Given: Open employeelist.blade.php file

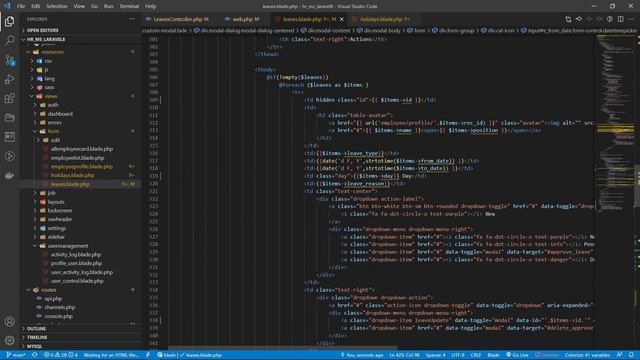Looking at the screenshot, I should [80, 158].
